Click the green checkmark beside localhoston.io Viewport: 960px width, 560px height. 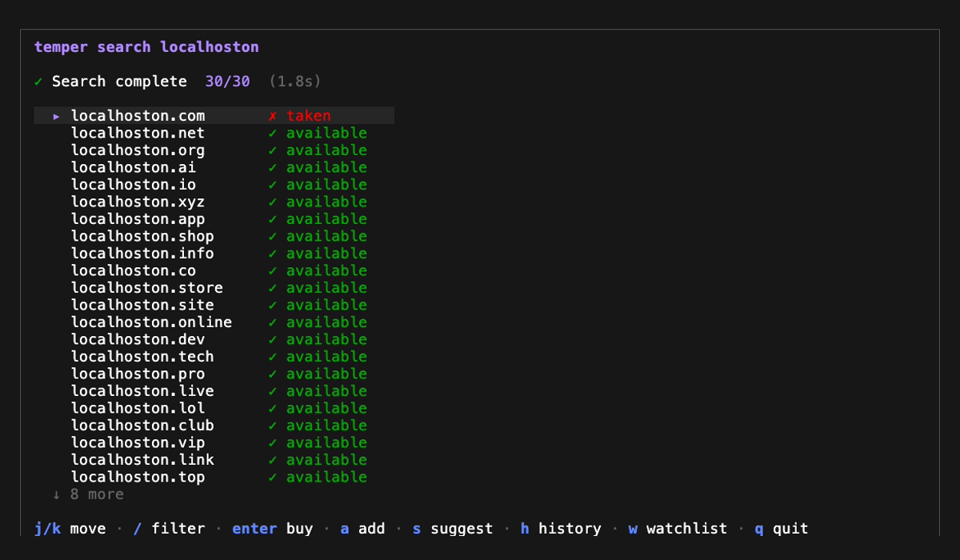click(272, 185)
